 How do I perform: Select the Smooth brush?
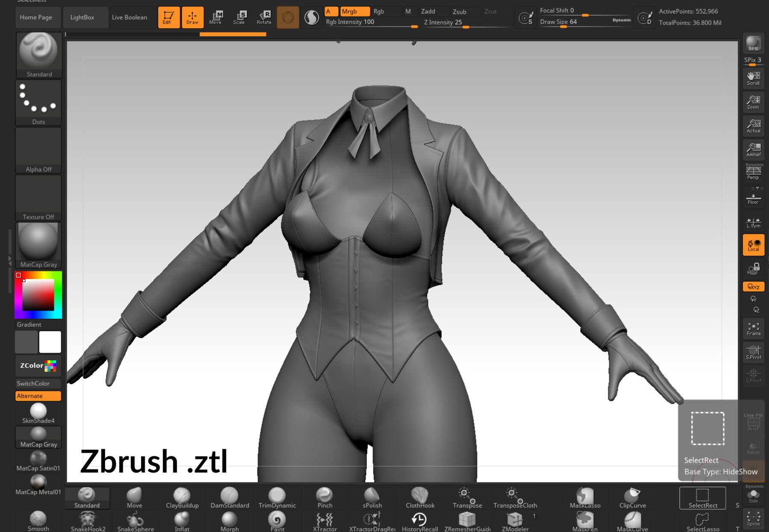(38, 522)
